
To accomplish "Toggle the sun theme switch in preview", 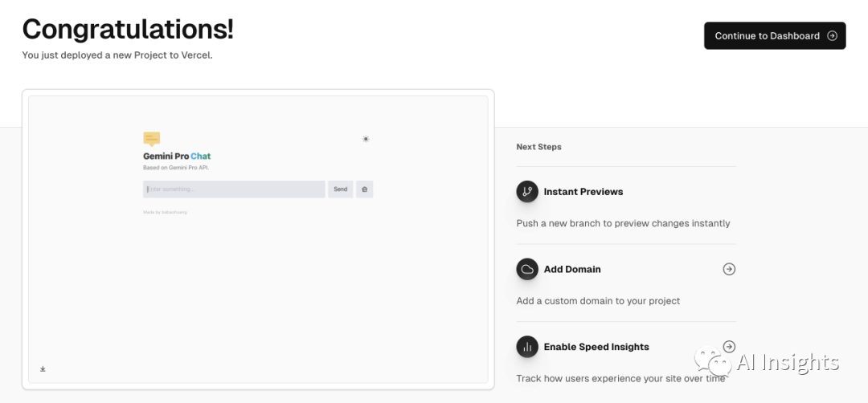I will [x=366, y=139].
